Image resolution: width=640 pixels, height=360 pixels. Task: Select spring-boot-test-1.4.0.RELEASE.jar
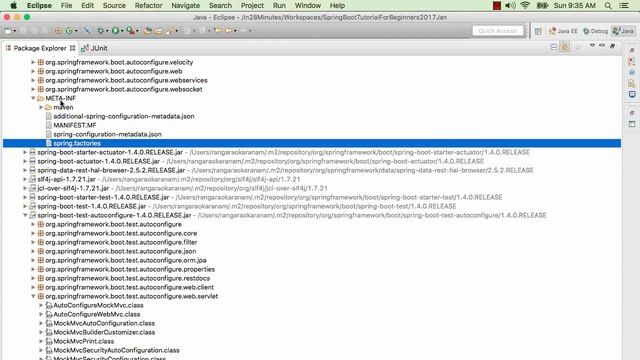point(91,206)
